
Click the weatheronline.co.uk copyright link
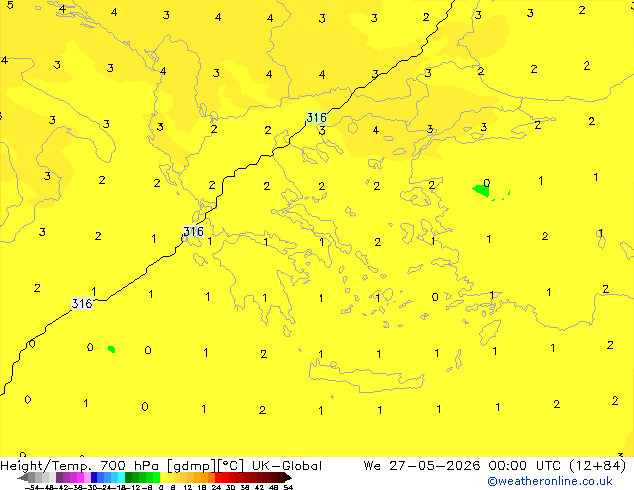click(x=550, y=481)
